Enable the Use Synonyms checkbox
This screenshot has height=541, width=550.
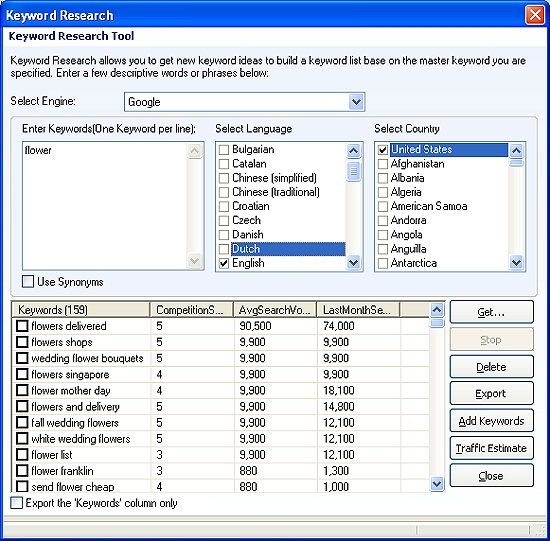click(x=28, y=281)
